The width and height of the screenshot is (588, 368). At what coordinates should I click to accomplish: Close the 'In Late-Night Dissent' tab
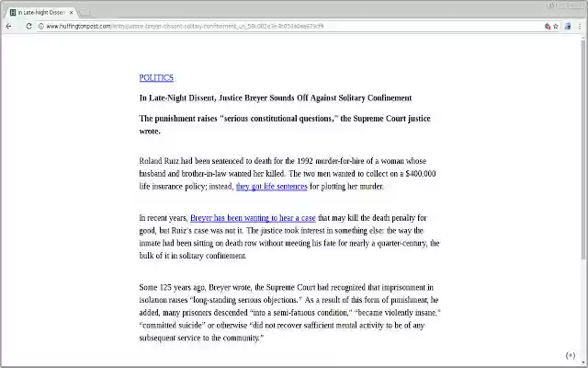click(71, 12)
